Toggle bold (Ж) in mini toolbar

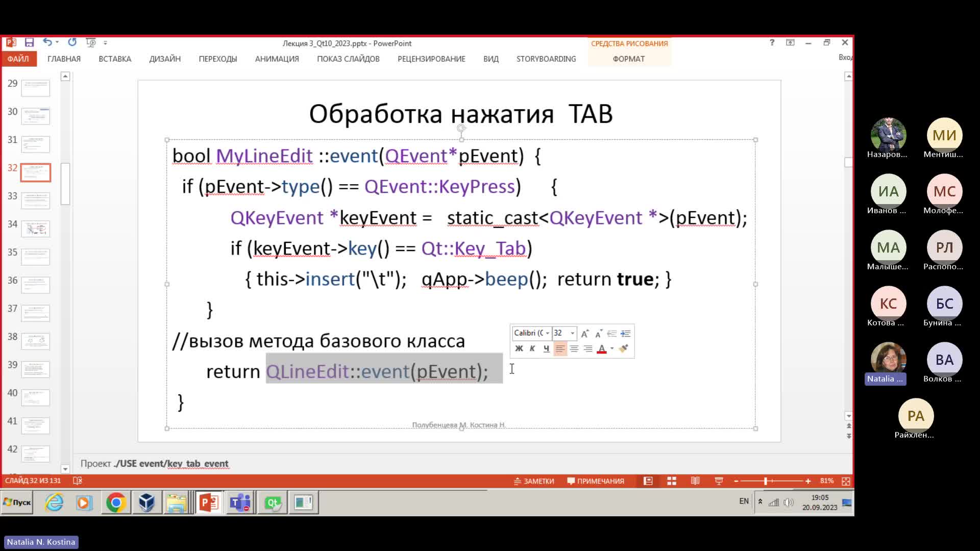click(x=519, y=348)
